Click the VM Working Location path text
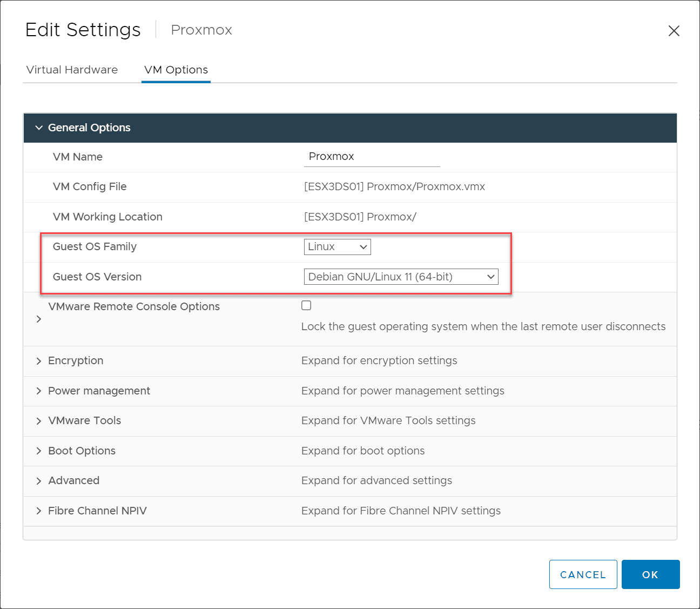The width and height of the screenshot is (700, 609). click(x=360, y=217)
